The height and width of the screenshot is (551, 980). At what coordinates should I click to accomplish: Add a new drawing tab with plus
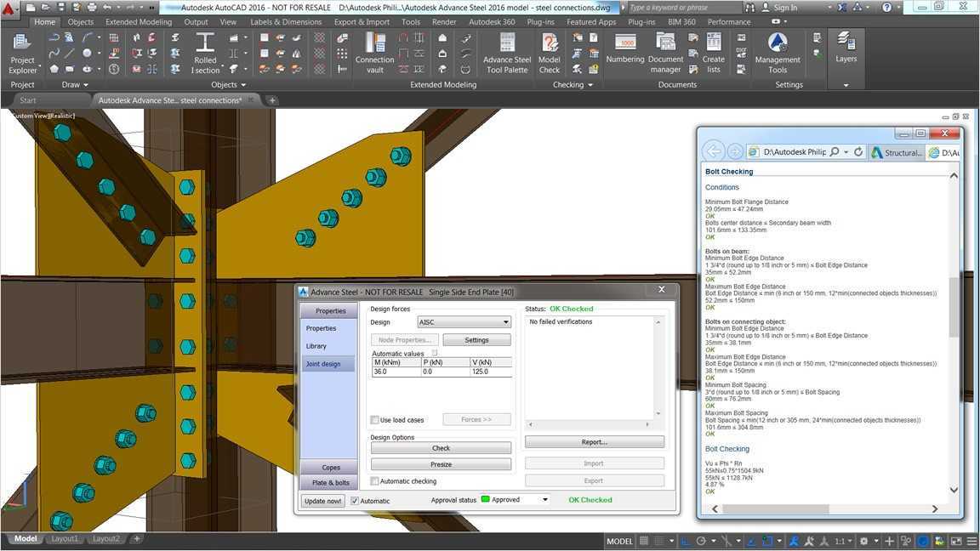tap(272, 100)
